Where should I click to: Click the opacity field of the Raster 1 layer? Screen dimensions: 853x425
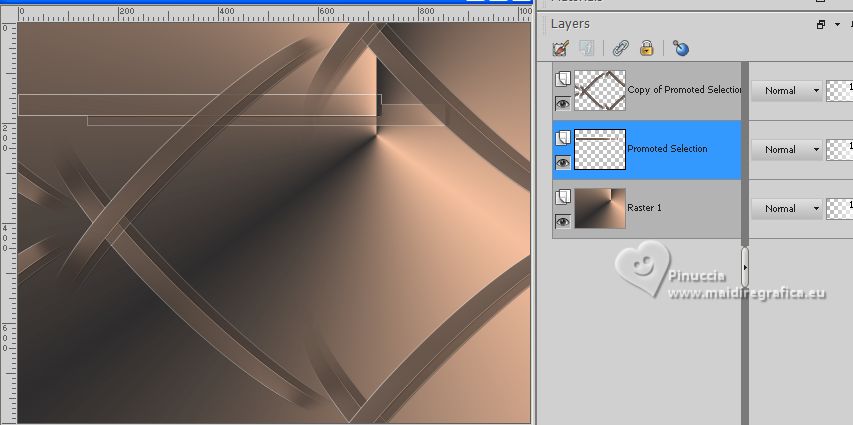coord(839,208)
